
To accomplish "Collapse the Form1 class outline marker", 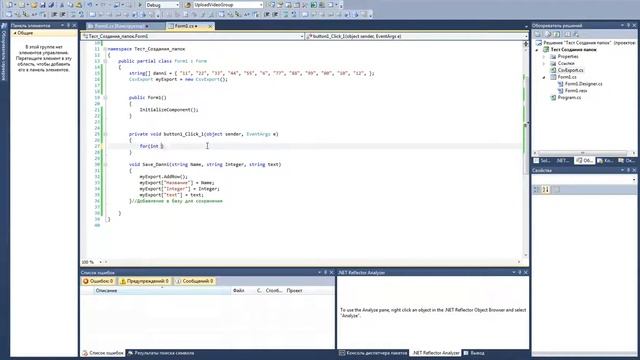I will pos(105,61).
